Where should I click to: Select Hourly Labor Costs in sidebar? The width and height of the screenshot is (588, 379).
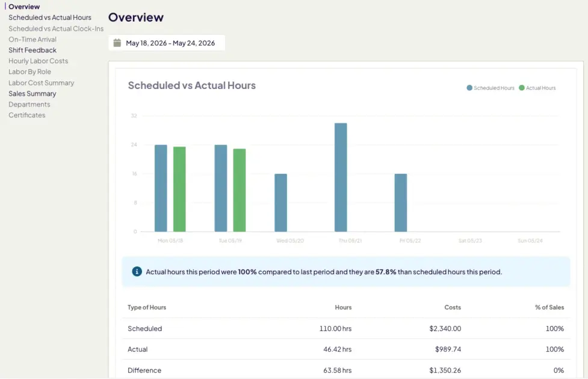(39, 61)
